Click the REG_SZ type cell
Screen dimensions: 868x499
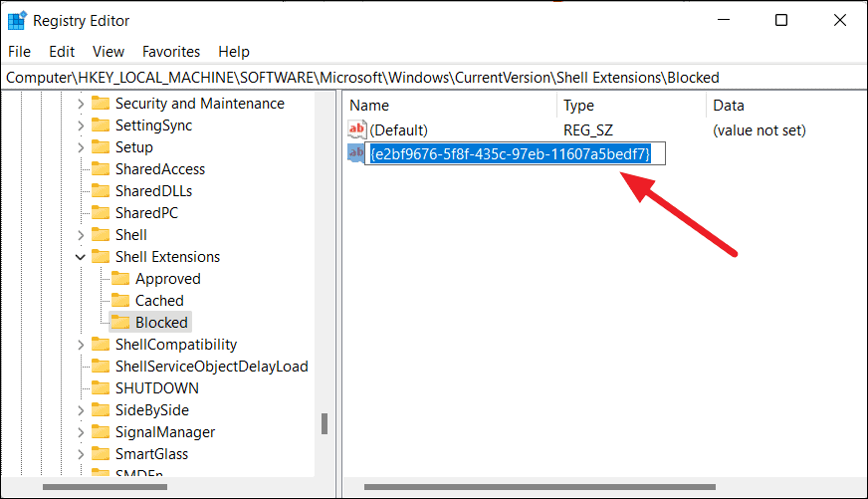[x=588, y=130]
